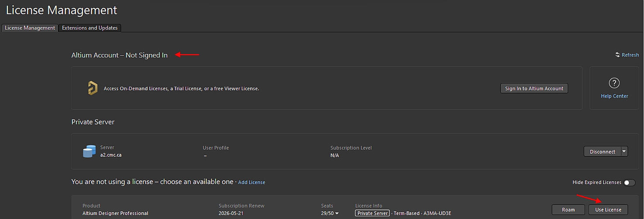
Task: Click the Refresh arrows icon
Action: point(617,55)
